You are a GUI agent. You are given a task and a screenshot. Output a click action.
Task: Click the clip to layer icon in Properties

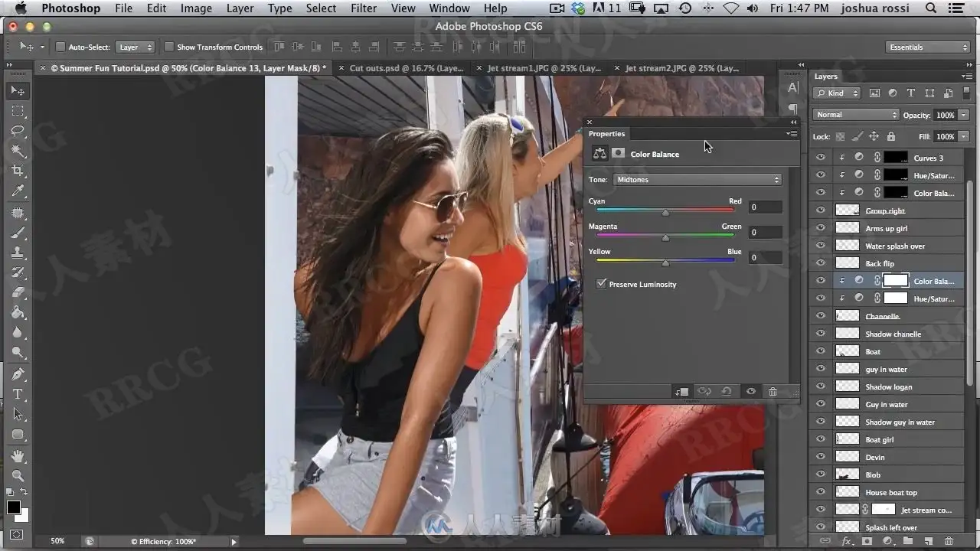click(x=681, y=392)
